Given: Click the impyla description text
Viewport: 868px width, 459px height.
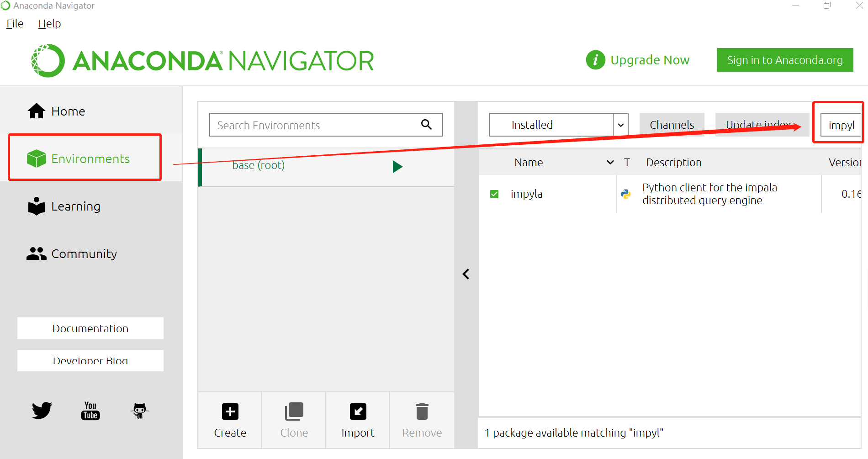Looking at the screenshot, I should pos(709,194).
